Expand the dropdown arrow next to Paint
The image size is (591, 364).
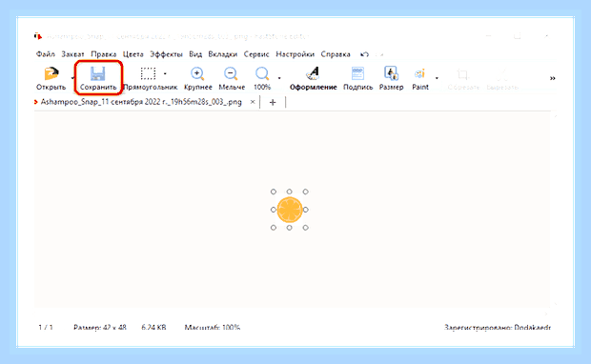click(x=437, y=78)
